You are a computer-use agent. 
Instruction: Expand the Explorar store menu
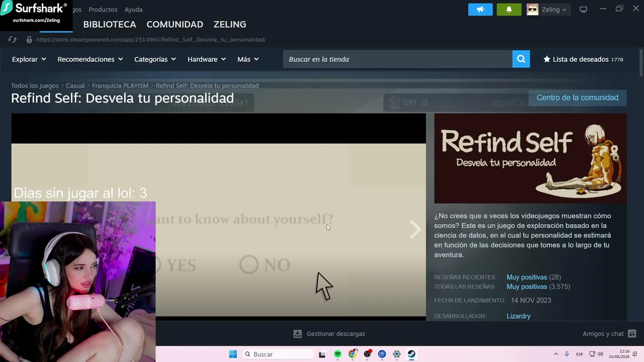pyautogui.click(x=29, y=59)
